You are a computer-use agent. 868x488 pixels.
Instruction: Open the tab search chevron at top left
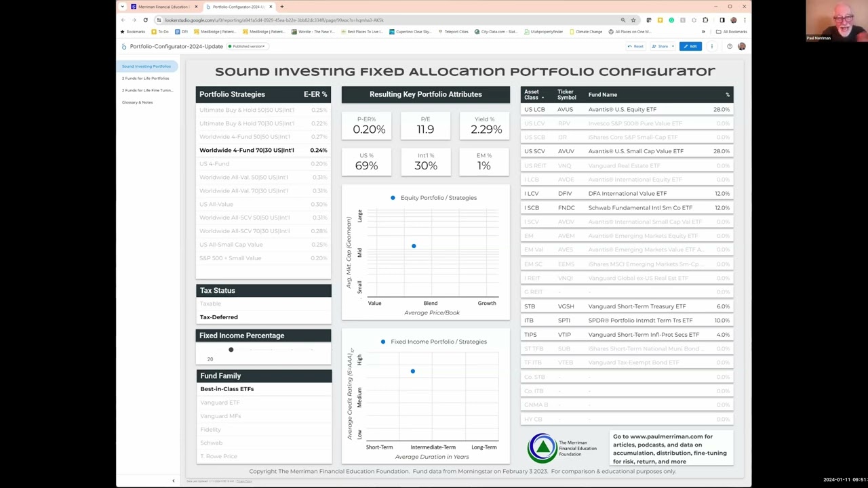[123, 7]
